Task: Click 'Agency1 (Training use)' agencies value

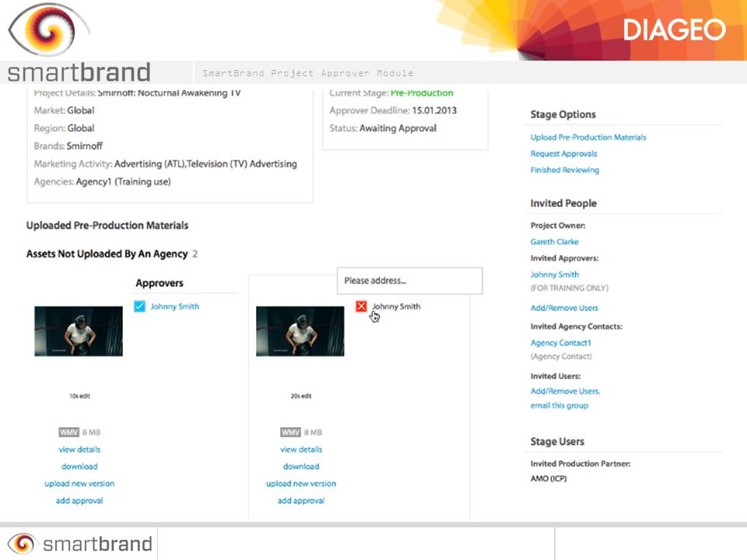Action: coord(124,181)
